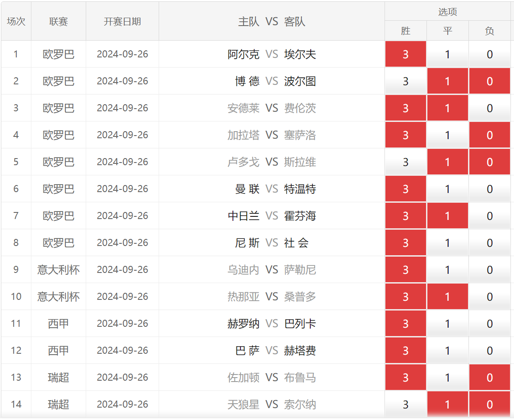This screenshot has height=420, width=514.
Task: Click the 主队 VS 客队 header
Action: tap(271, 21)
